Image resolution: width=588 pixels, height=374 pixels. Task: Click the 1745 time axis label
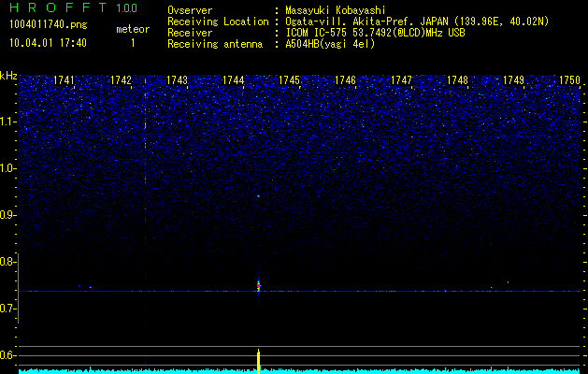tap(290, 79)
